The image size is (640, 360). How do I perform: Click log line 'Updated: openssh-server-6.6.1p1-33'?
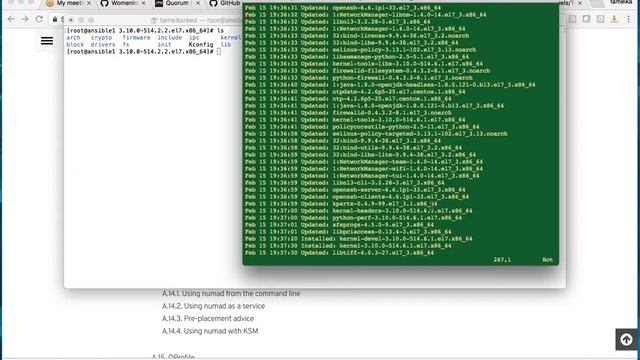[355, 190]
